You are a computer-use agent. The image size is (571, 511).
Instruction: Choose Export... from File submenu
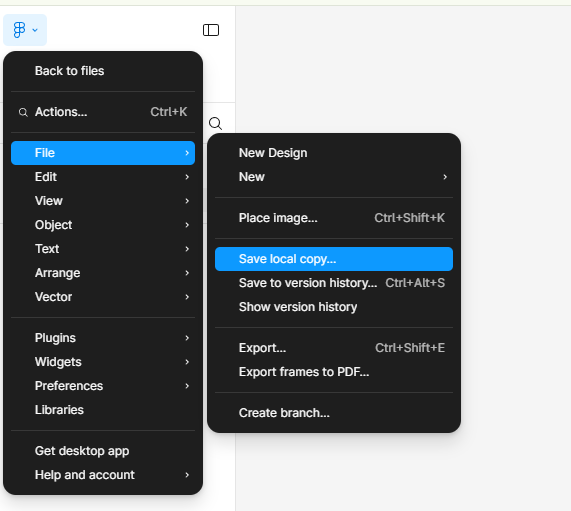[334, 348]
